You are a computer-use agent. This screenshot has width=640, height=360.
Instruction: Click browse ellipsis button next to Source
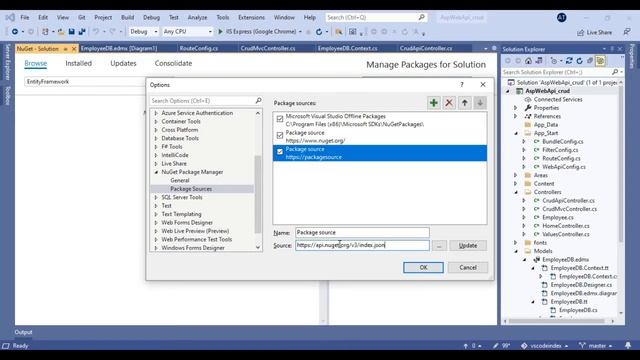pyautogui.click(x=439, y=245)
